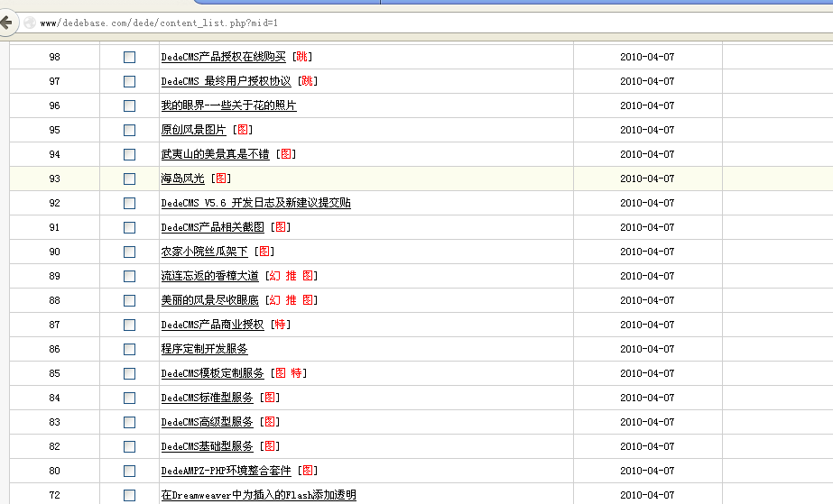Open DedeAMPZ-PHP环境整合套件 article

[226, 472]
